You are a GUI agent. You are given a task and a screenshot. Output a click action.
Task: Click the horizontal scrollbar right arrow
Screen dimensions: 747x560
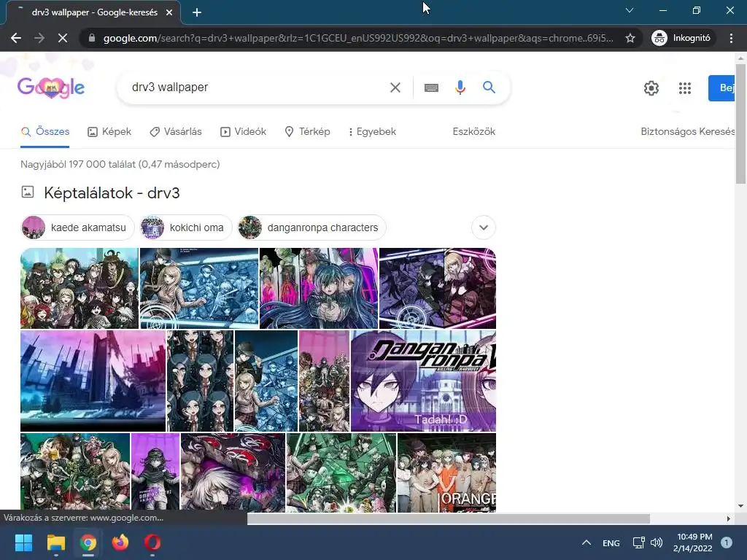[x=729, y=518]
